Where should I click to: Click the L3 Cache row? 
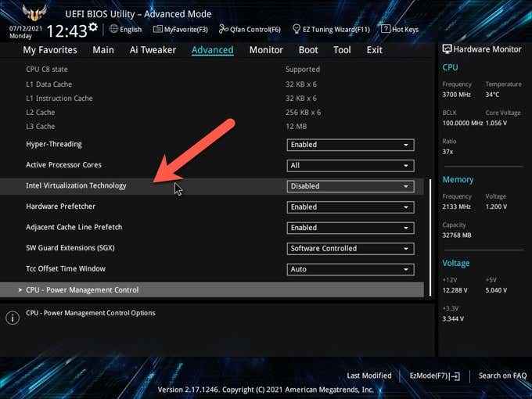click(212, 126)
